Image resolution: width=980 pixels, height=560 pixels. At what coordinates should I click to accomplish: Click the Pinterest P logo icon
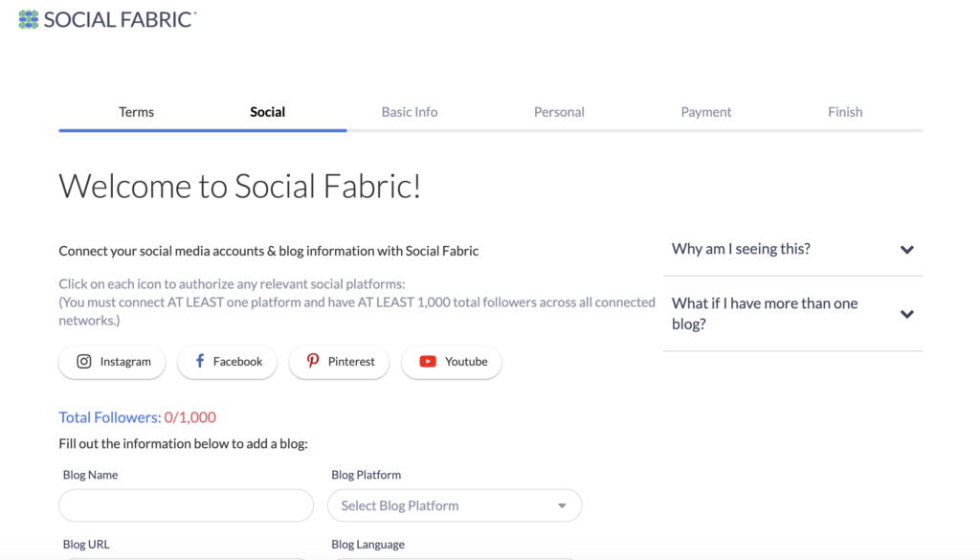click(313, 361)
